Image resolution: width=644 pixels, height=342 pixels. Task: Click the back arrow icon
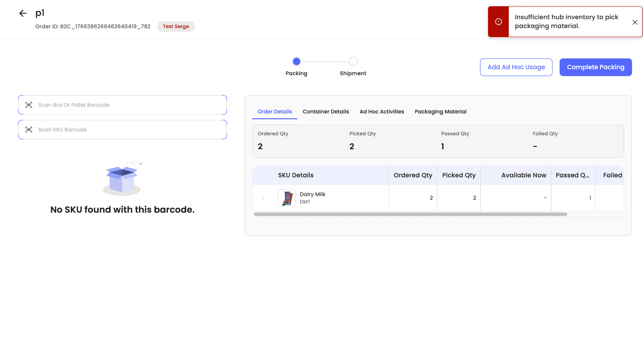pos(23,13)
